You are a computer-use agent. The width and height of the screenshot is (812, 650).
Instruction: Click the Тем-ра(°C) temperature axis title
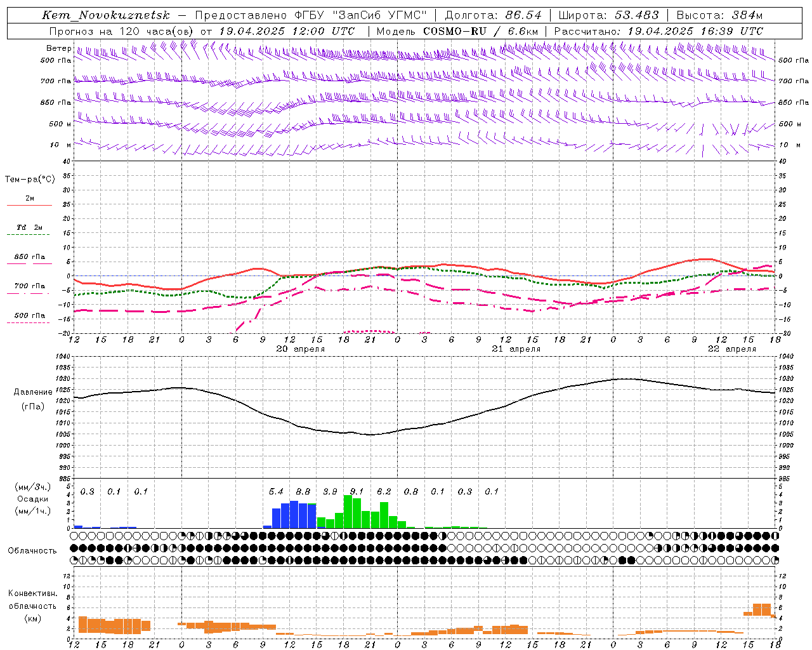pos(30,180)
